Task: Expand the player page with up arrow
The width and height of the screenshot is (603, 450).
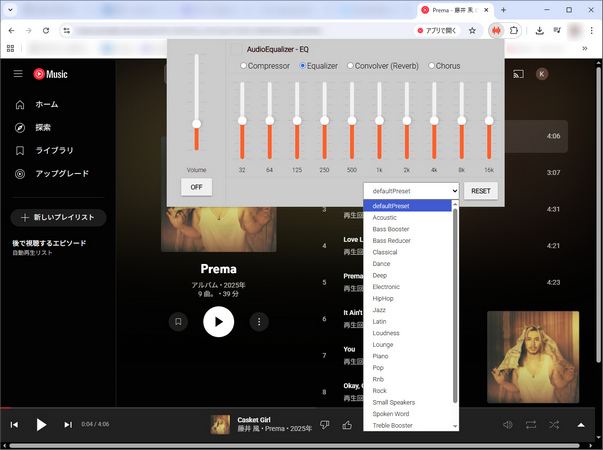Action: 581,425
